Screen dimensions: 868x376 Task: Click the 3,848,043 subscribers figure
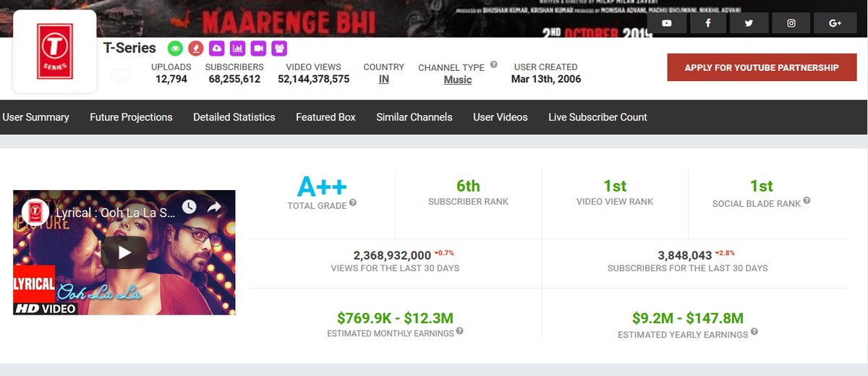click(685, 255)
